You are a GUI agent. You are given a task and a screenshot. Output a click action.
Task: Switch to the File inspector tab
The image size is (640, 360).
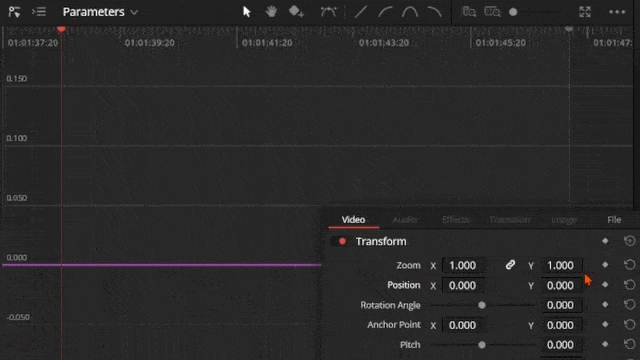pos(614,220)
